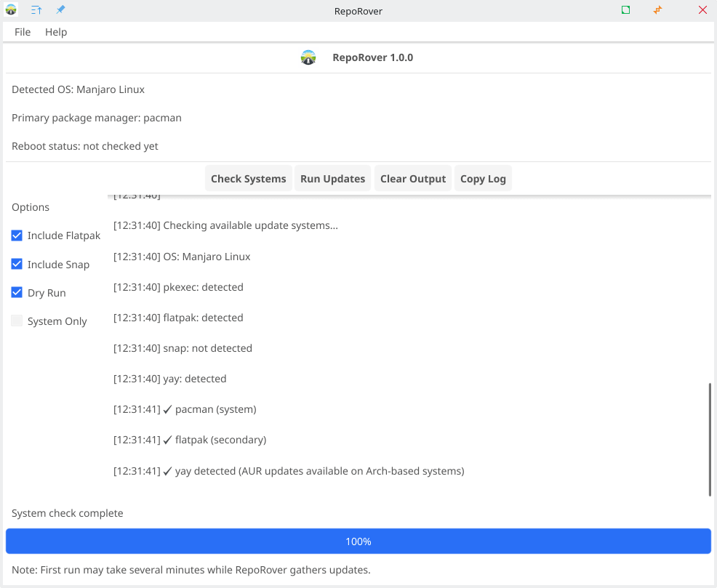
Task: Close RepoRover with the red X icon
Action: (x=702, y=10)
